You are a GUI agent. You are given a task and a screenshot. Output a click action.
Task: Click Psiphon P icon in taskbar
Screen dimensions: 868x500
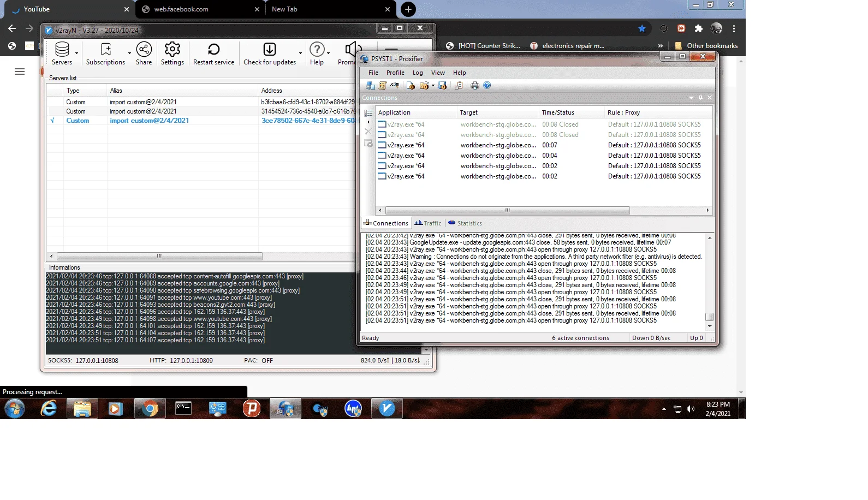252,408
